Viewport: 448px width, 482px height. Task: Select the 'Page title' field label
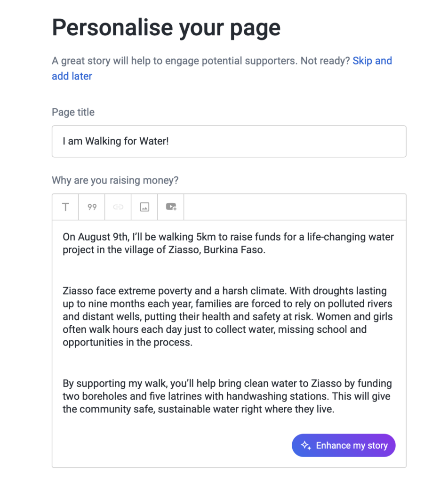click(x=73, y=112)
